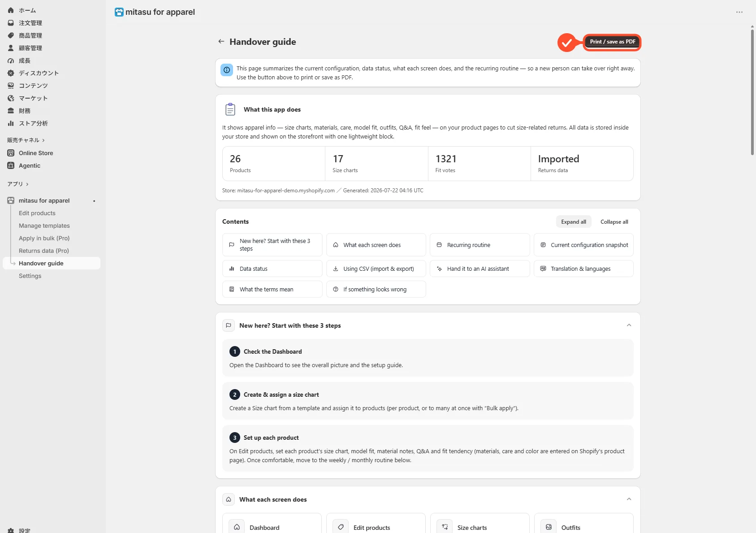756x533 pixels.
Task: Collapse the What each screen does section
Action: pyautogui.click(x=629, y=499)
